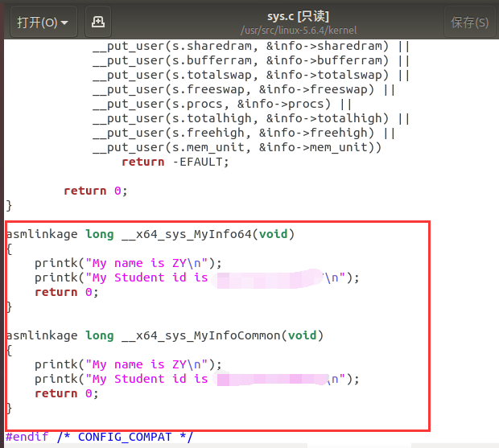Click the 保存(S) save button
499x448 pixels.
click(x=470, y=23)
